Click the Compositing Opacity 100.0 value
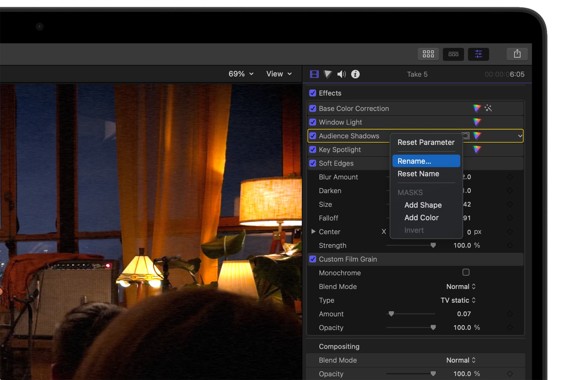This screenshot has width=588, height=380. point(462,374)
